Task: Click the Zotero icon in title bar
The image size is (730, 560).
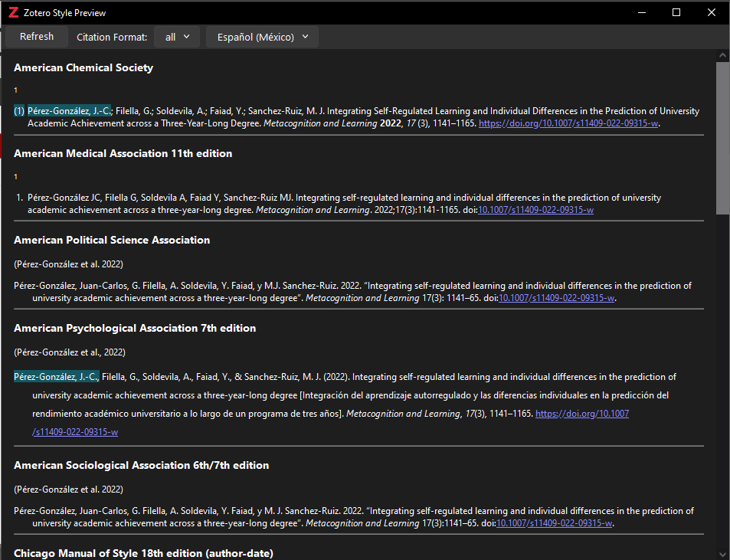Action: (x=14, y=12)
